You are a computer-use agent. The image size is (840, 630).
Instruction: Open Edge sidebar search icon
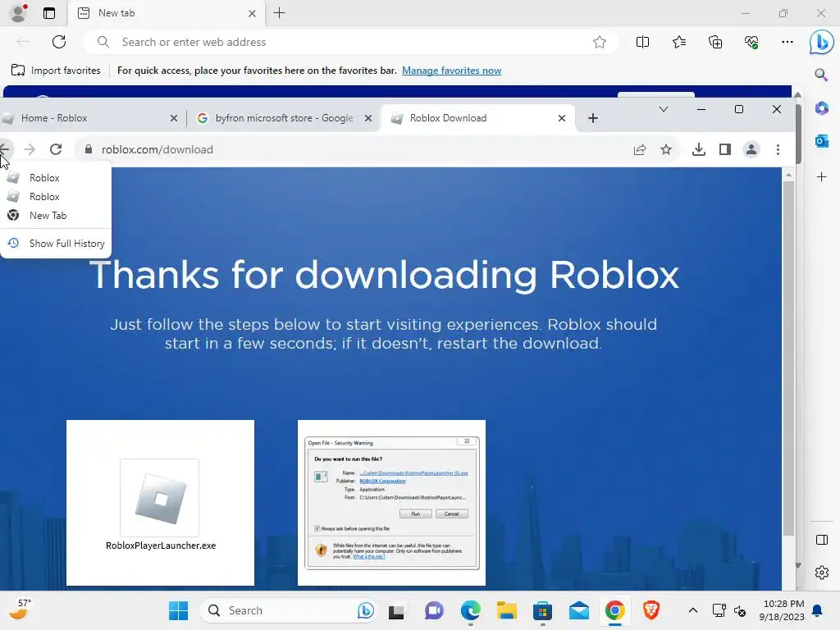pyautogui.click(x=821, y=75)
